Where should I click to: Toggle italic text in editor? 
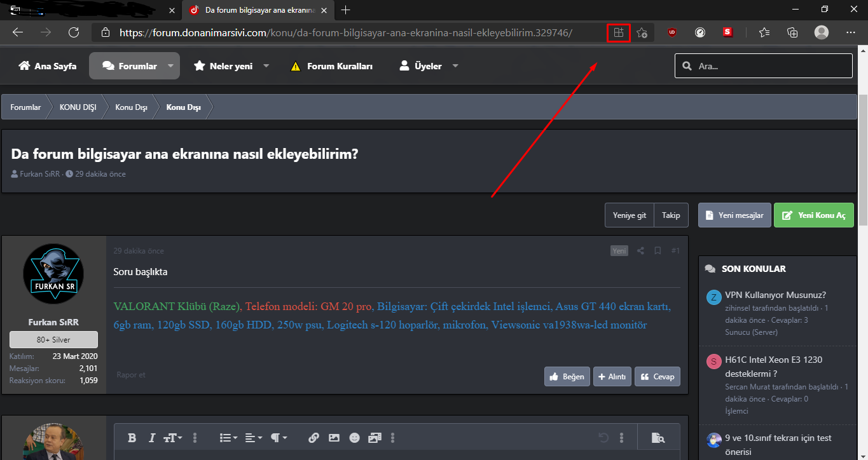(x=151, y=438)
